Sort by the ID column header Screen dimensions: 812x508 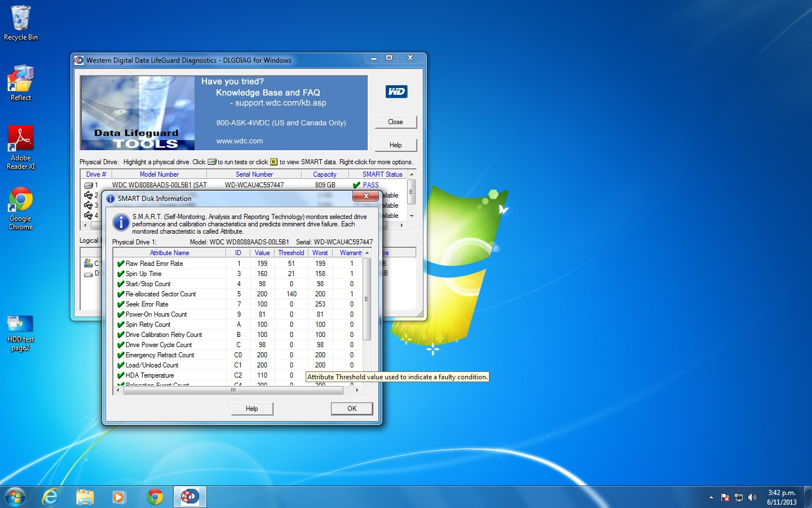pos(238,253)
